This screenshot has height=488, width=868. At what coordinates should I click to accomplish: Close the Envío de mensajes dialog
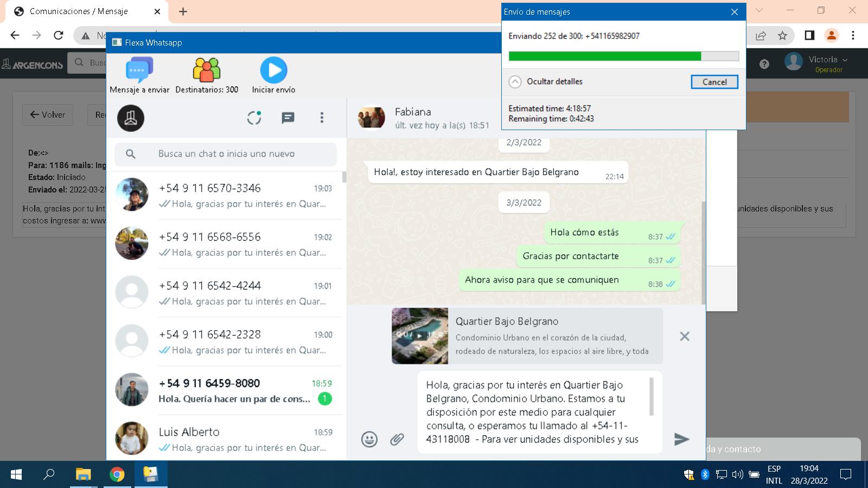tap(734, 12)
